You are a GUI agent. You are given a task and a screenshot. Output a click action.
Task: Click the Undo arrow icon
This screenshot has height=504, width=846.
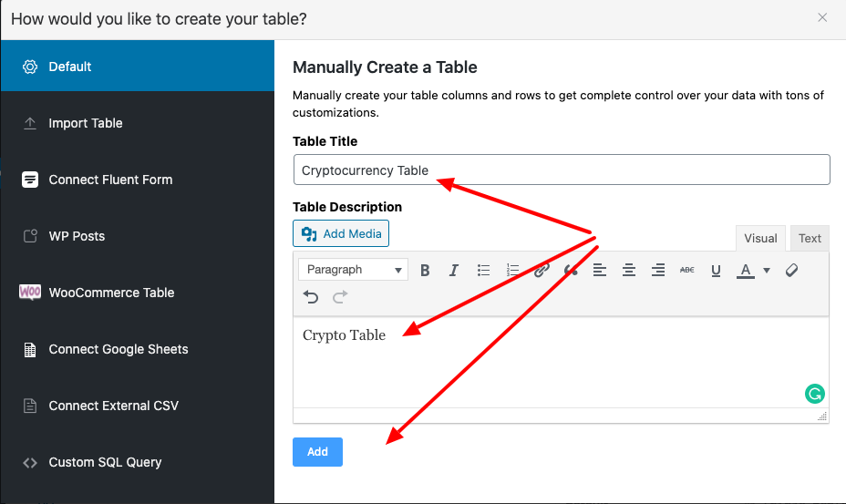[x=311, y=296]
